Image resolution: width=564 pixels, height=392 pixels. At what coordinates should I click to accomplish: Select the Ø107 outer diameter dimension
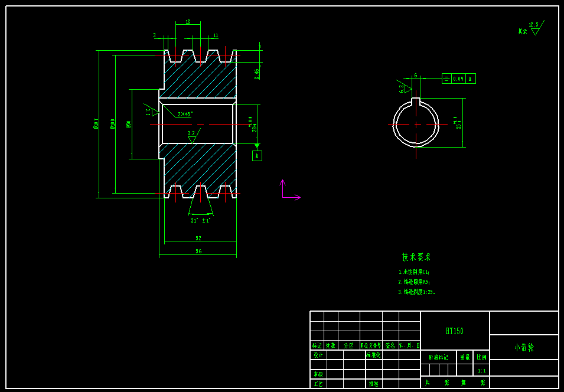click(x=95, y=123)
